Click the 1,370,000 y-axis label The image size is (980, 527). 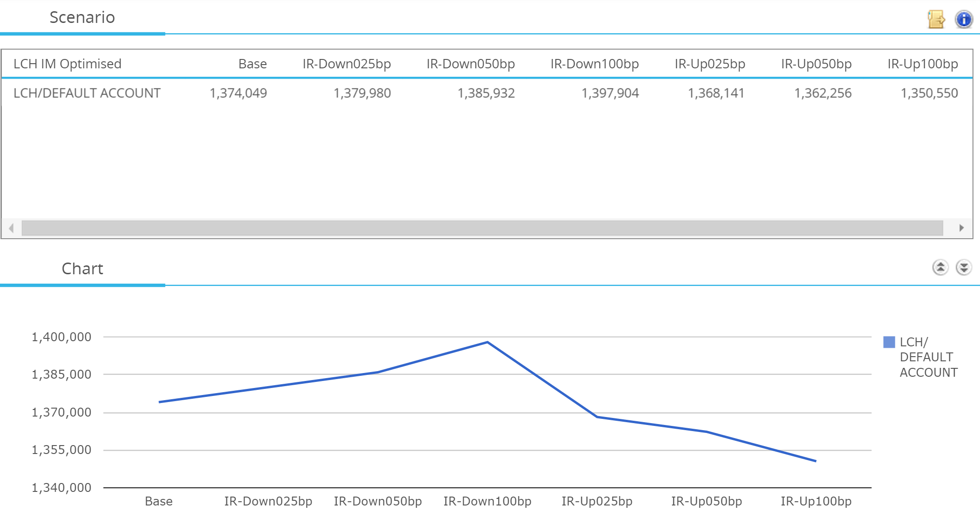(x=61, y=412)
